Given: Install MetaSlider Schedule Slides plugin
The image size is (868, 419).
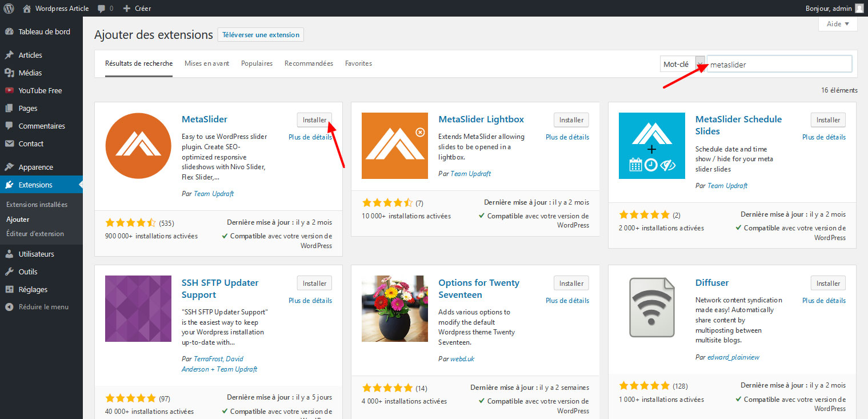Looking at the screenshot, I should tap(828, 120).
